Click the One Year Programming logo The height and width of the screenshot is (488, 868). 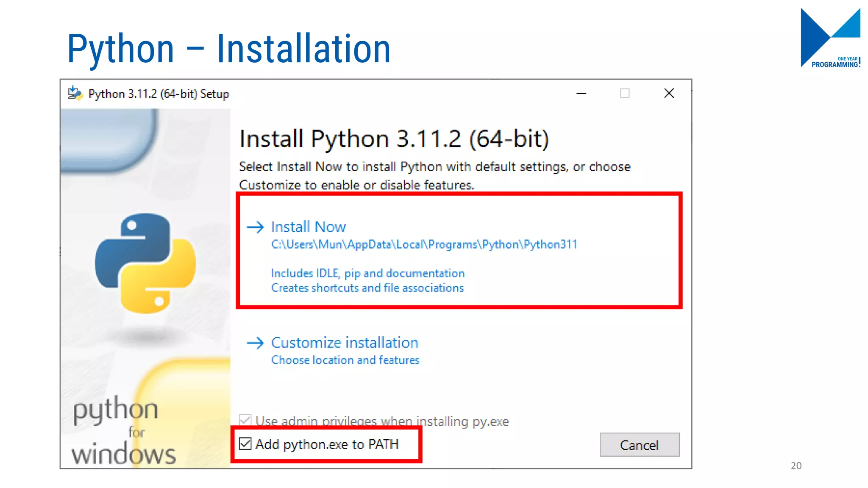[830, 38]
